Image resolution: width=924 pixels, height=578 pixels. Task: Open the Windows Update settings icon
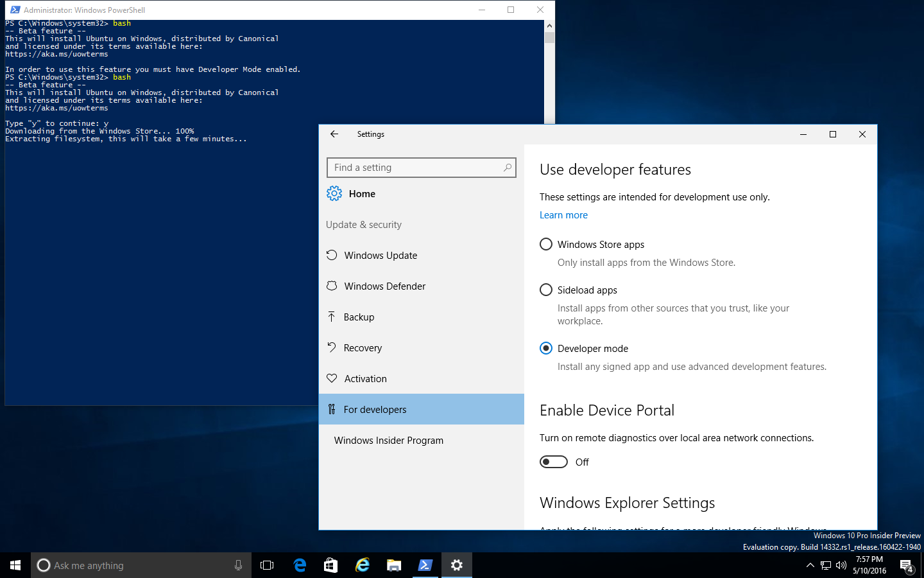point(332,255)
